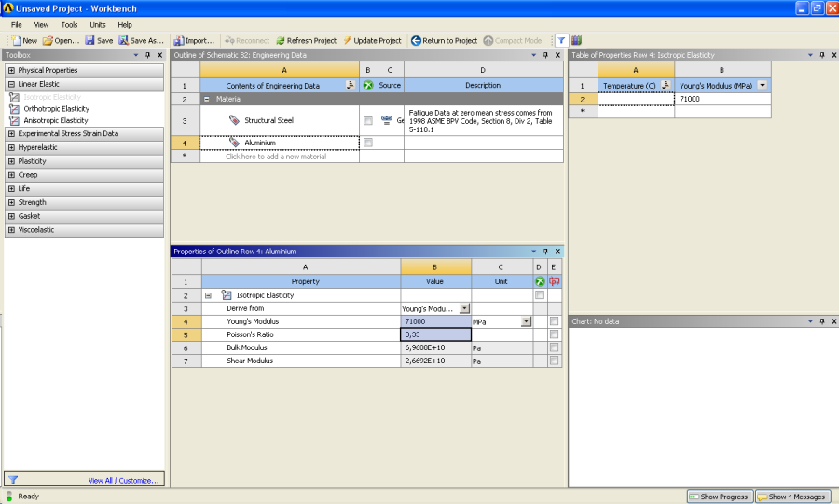Click the parameter column header icon in Properties
This screenshot has width=839, height=504.
click(x=555, y=281)
